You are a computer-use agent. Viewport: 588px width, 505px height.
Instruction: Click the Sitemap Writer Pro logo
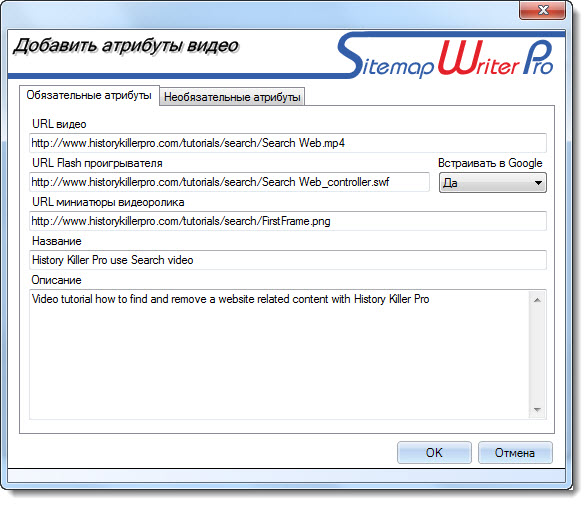[x=446, y=56]
